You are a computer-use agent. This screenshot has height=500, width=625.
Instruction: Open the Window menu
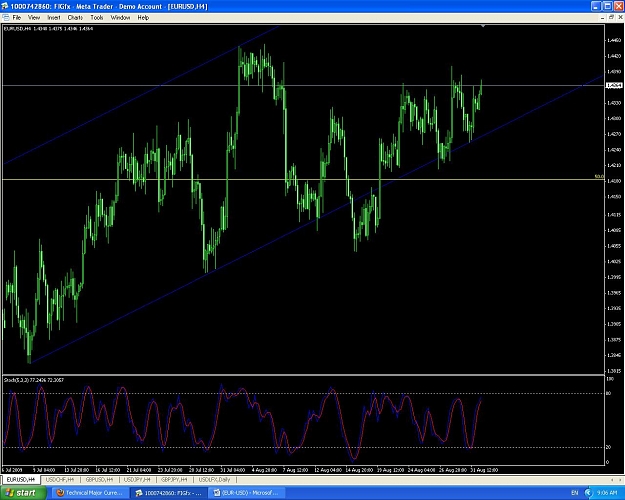pyautogui.click(x=120, y=18)
